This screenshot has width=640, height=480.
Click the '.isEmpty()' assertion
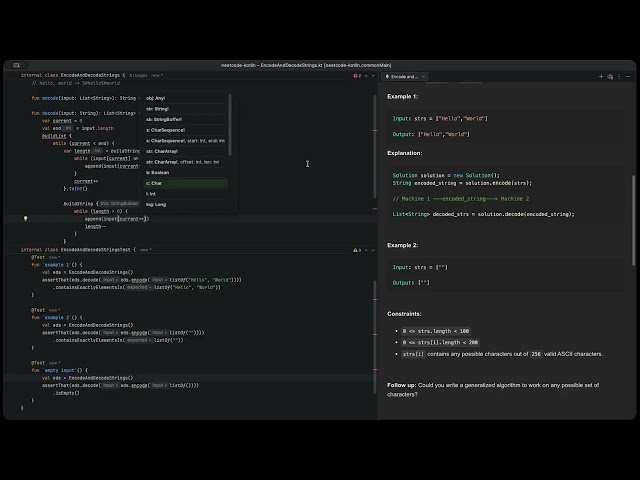(x=66, y=393)
